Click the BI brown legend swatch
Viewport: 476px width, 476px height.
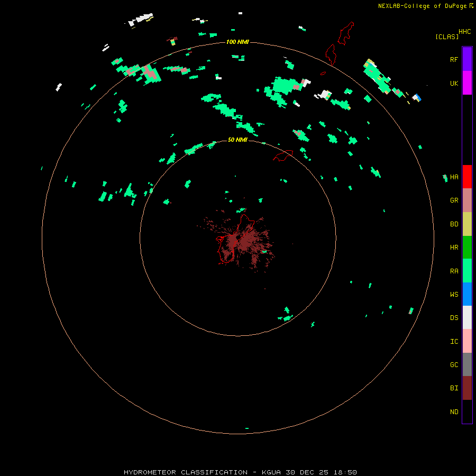tap(467, 388)
